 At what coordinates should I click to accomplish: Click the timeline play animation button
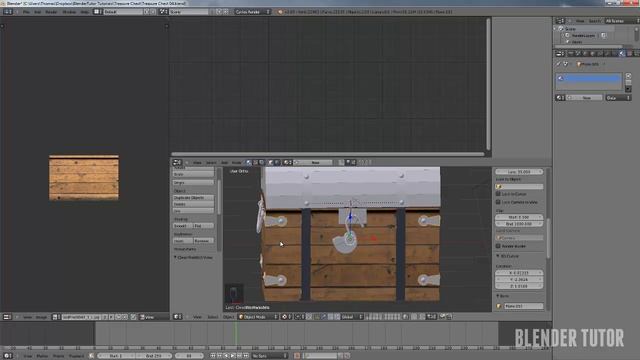click(x=233, y=356)
